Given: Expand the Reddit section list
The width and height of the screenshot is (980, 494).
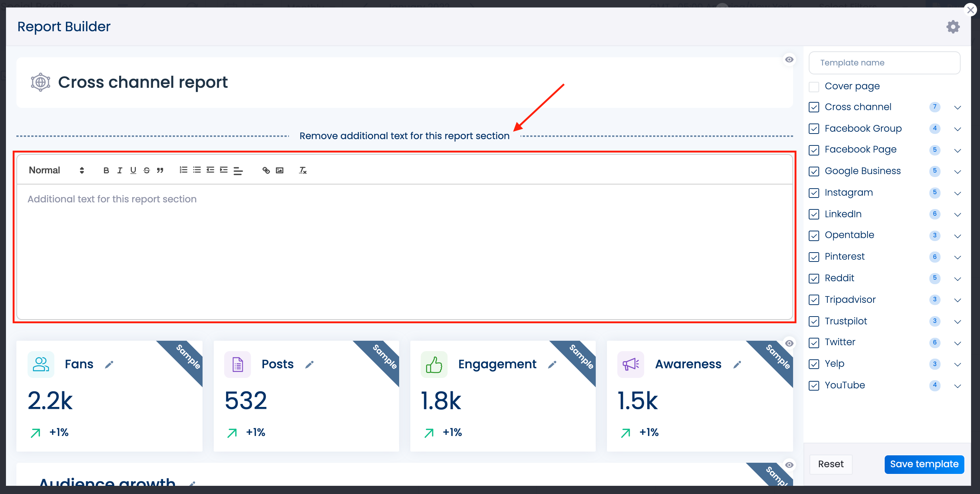Looking at the screenshot, I should click(x=958, y=279).
